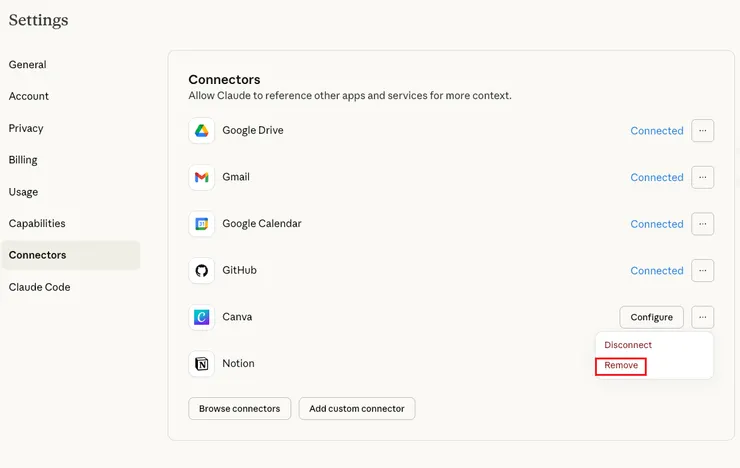Select the Connectors sidebar item
Viewport: 740px width, 468px height.
tap(71, 255)
